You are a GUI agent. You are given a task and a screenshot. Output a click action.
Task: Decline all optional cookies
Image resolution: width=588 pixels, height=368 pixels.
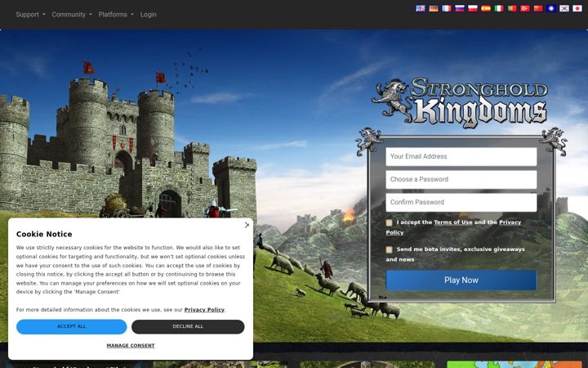point(188,326)
